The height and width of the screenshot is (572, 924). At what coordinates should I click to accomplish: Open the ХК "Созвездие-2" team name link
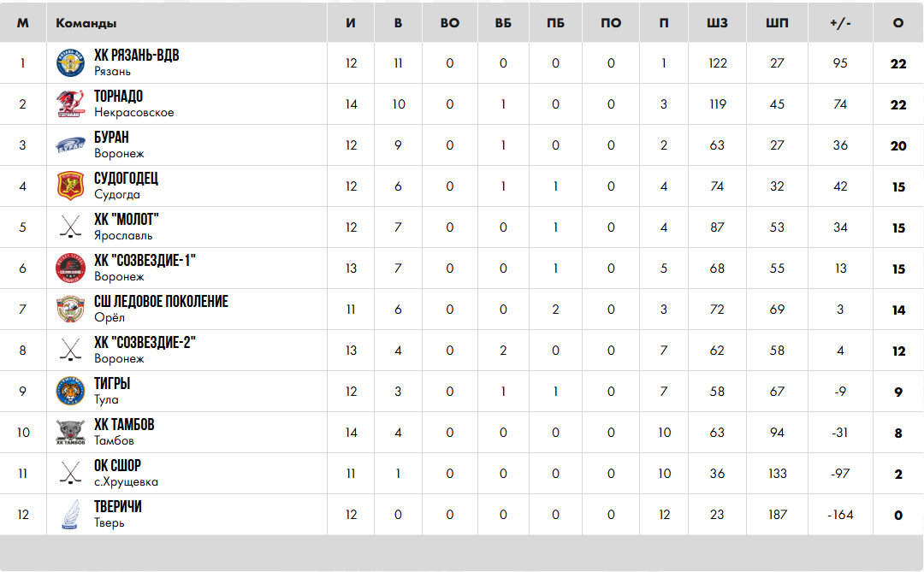[145, 343]
